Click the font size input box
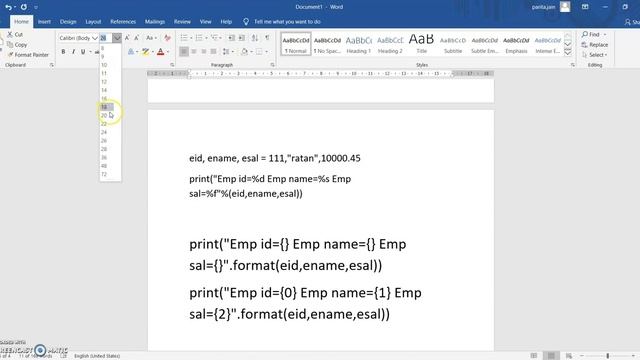 click(106, 38)
